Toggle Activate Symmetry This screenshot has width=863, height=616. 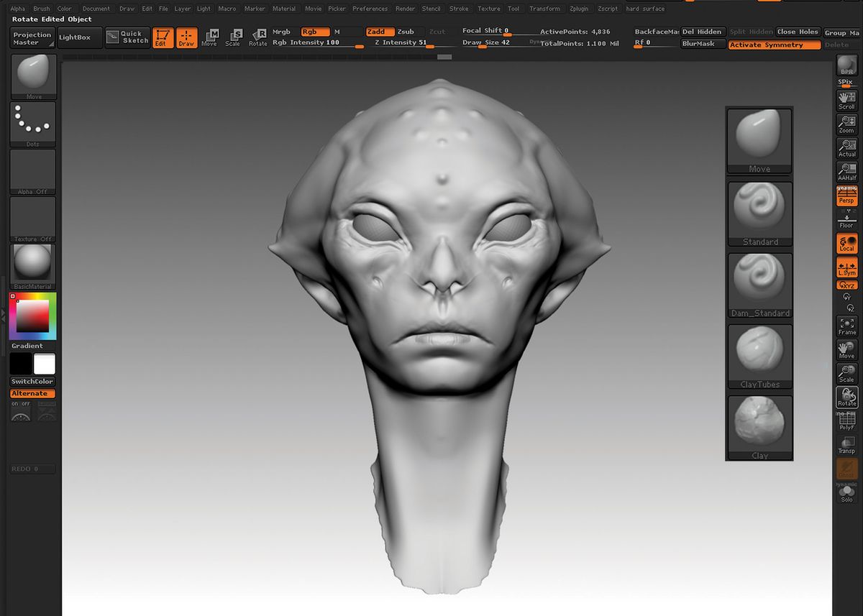(775, 44)
